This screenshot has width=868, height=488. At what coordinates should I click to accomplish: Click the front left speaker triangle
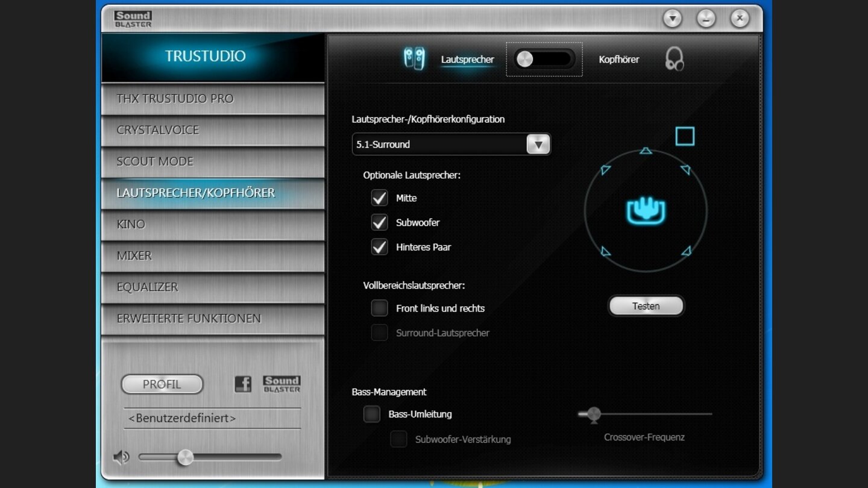pyautogui.click(x=606, y=170)
